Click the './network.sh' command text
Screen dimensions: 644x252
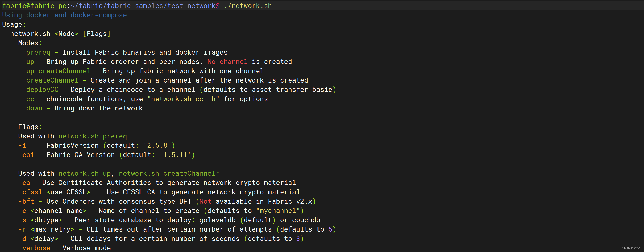(248, 6)
